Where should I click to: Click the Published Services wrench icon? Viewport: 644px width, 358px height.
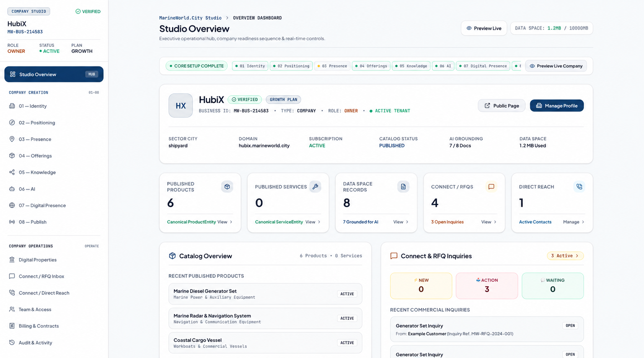[x=315, y=186]
